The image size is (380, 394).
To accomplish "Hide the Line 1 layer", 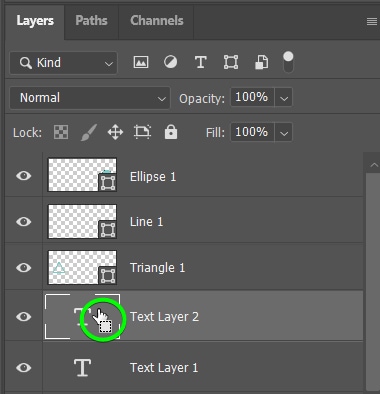I will pyautogui.click(x=24, y=222).
